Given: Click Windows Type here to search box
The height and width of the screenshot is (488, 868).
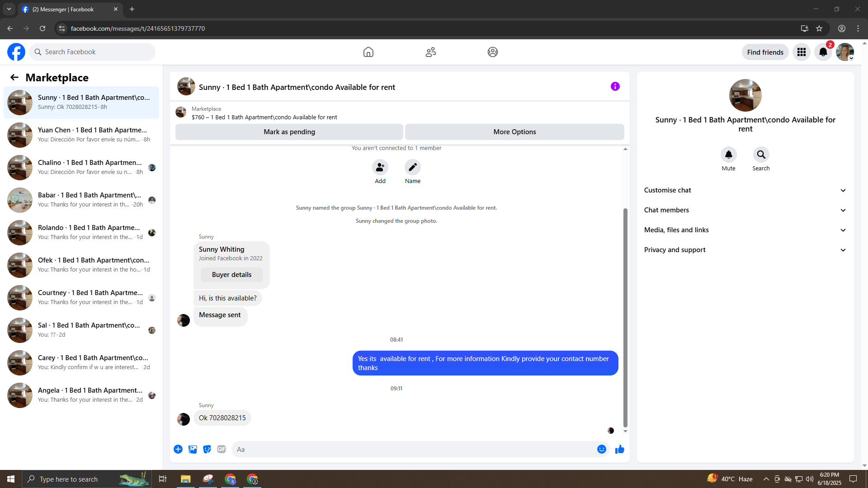Looking at the screenshot, I should point(86,479).
